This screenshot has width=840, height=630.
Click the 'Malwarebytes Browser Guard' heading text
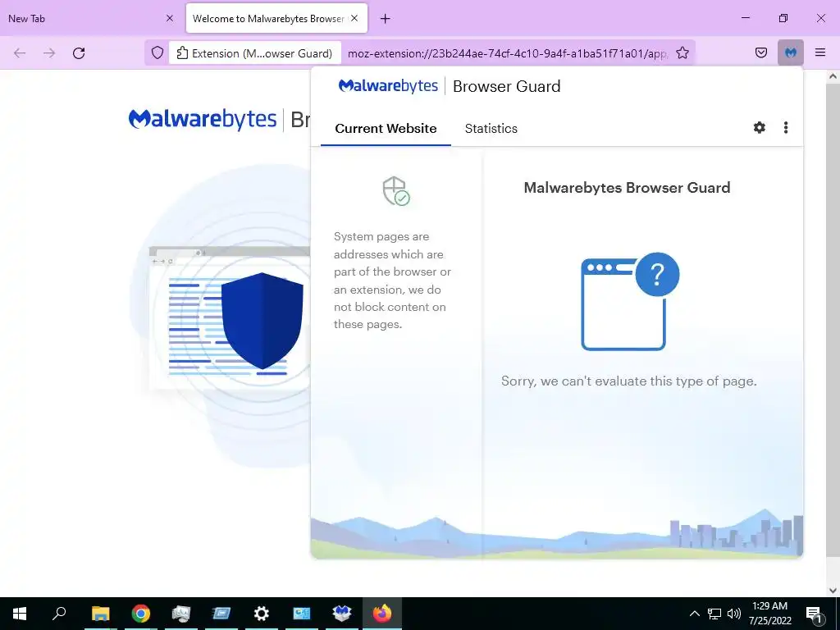[x=627, y=188]
